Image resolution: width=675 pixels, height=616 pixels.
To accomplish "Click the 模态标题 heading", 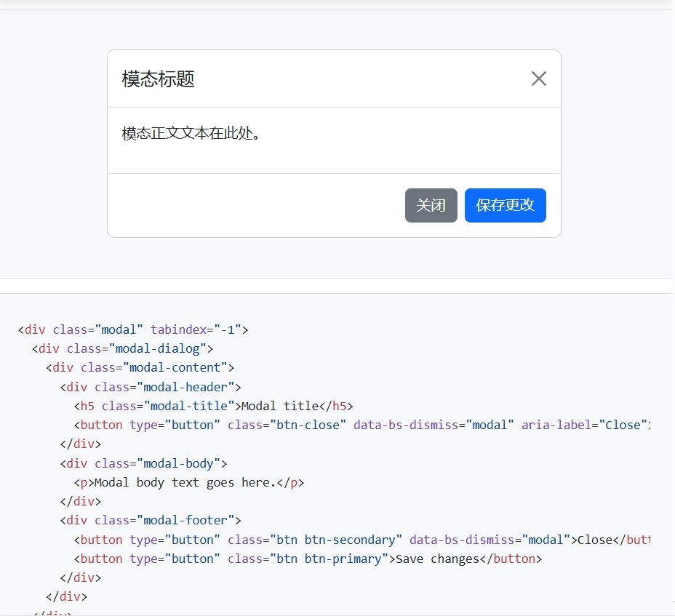I will coord(158,79).
